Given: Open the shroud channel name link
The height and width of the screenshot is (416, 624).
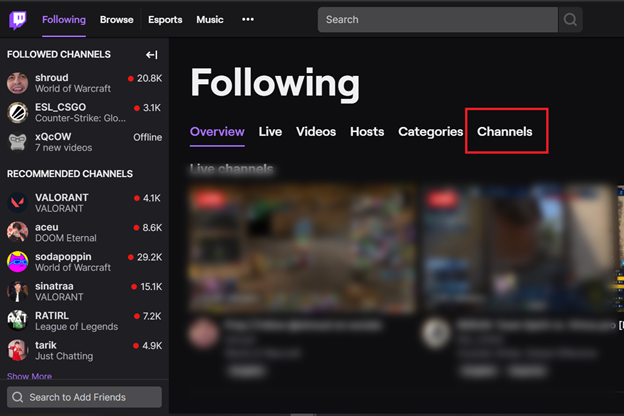Looking at the screenshot, I should pos(52,78).
